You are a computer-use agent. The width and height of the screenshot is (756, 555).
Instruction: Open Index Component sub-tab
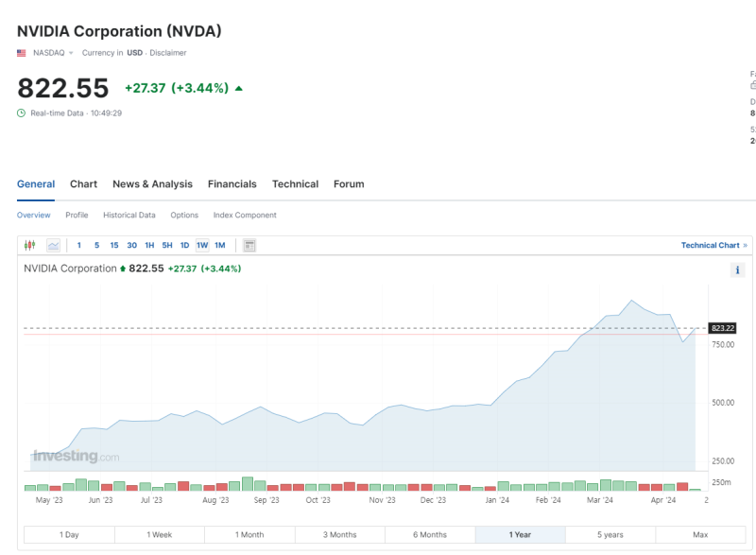pyautogui.click(x=245, y=215)
